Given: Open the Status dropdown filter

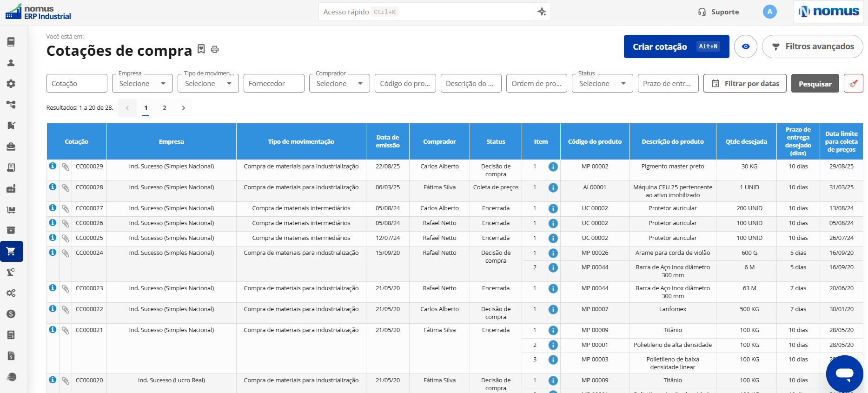Looking at the screenshot, I should tap(602, 84).
